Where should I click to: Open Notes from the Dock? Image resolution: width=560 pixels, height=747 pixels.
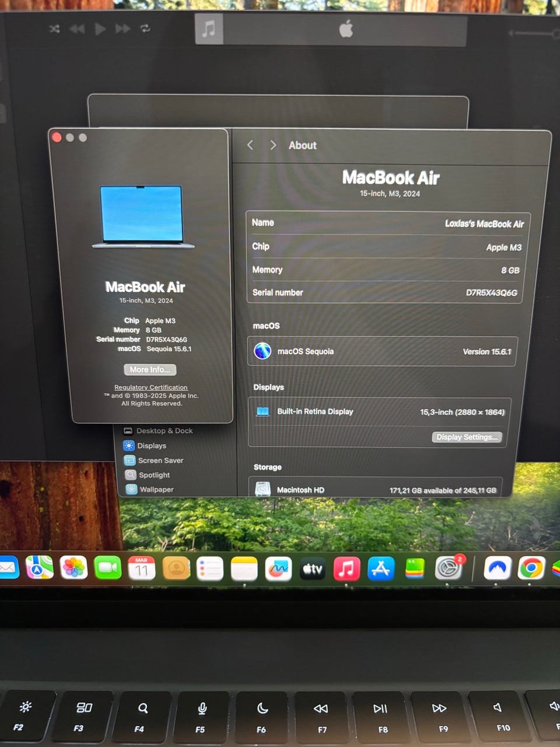(x=244, y=568)
